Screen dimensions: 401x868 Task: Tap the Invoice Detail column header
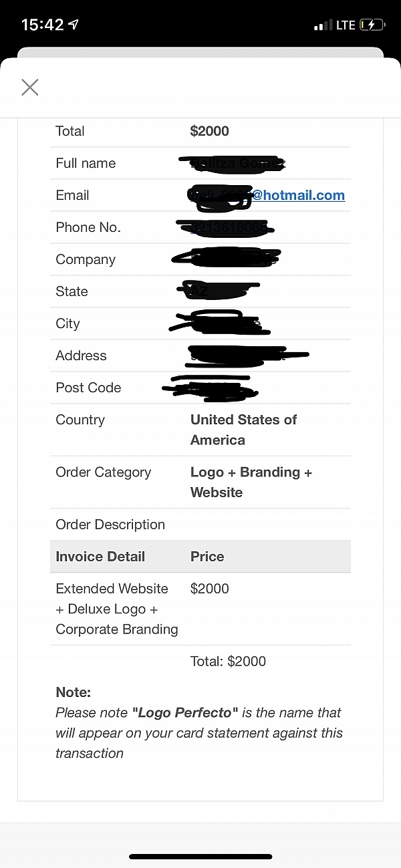[100, 557]
